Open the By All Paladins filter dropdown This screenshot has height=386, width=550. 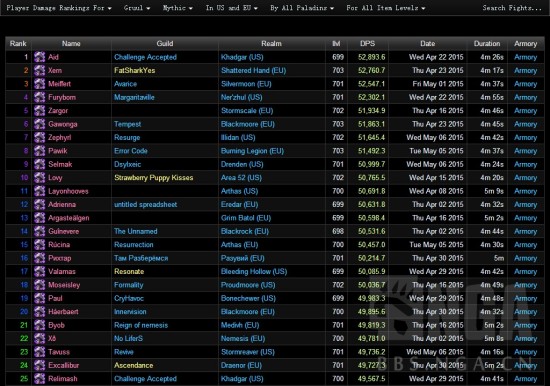pos(302,8)
